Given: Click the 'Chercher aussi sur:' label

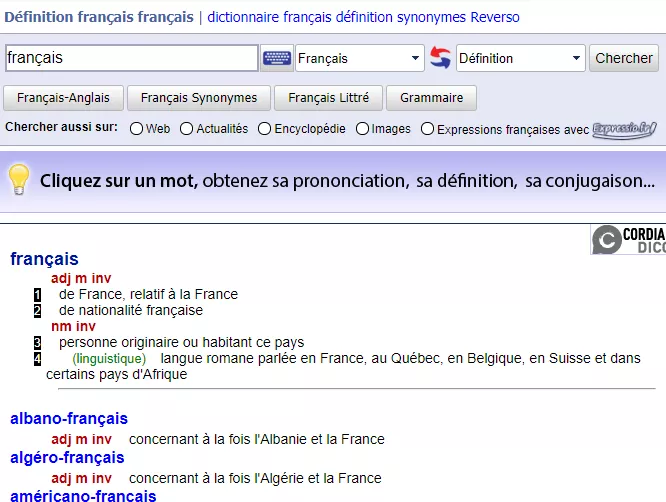Looking at the screenshot, I should click(x=61, y=127).
